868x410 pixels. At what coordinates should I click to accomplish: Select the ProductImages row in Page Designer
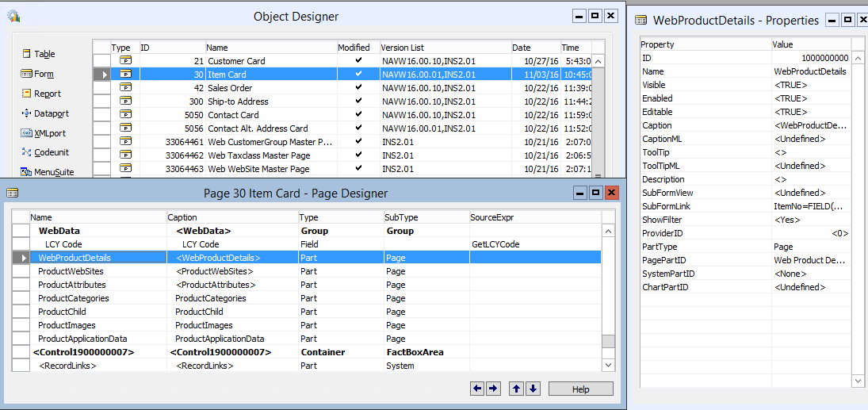click(x=67, y=325)
